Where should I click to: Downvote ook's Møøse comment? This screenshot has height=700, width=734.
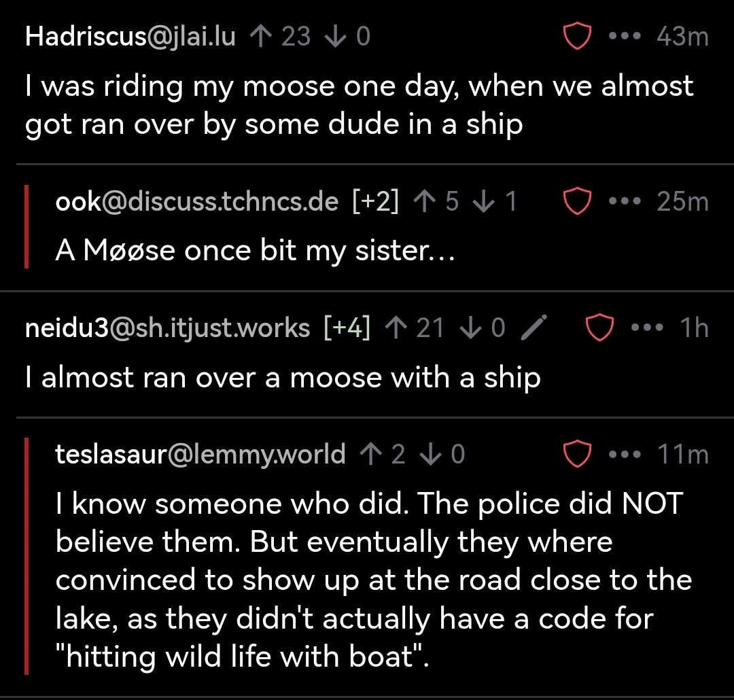[x=486, y=201]
